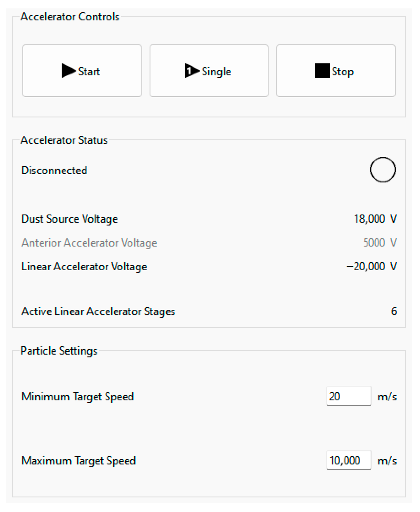The image size is (420, 512).
Task: Fire a Single particle shot
Action: coord(209,71)
